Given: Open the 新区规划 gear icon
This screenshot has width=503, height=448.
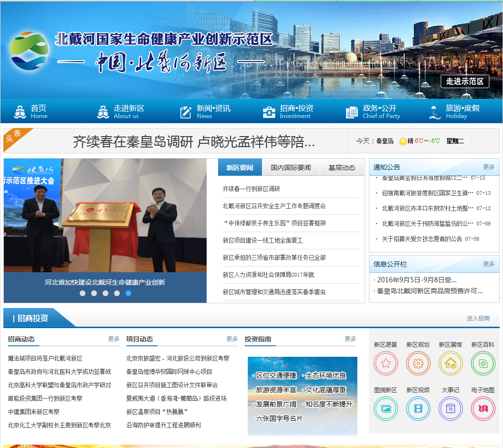Looking at the screenshot, I should coord(418,363).
